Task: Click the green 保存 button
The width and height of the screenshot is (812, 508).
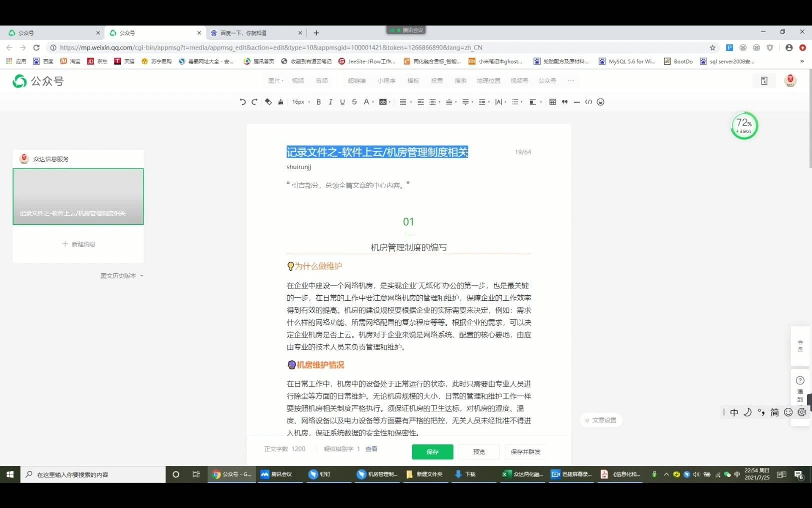Action: tap(432, 452)
